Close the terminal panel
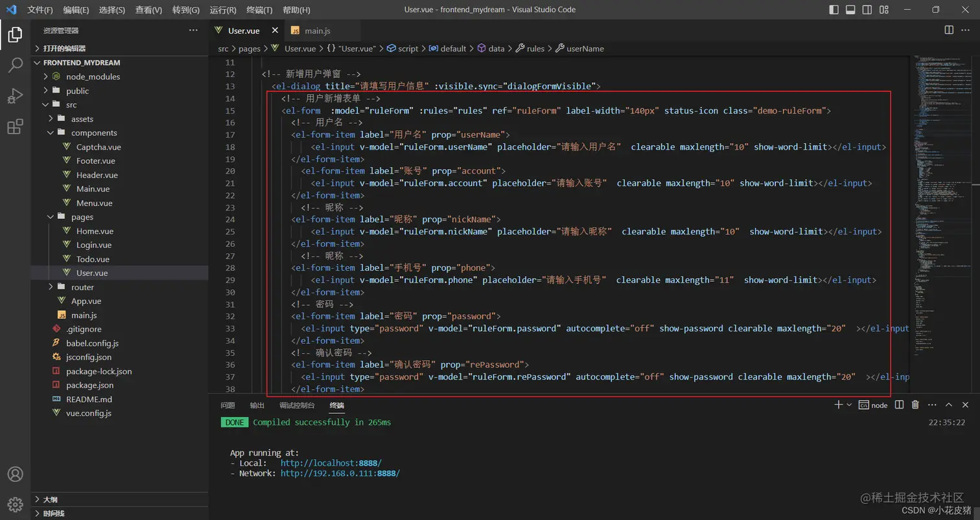Viewport: 980px width, 520px height. [x=965, y=405]
